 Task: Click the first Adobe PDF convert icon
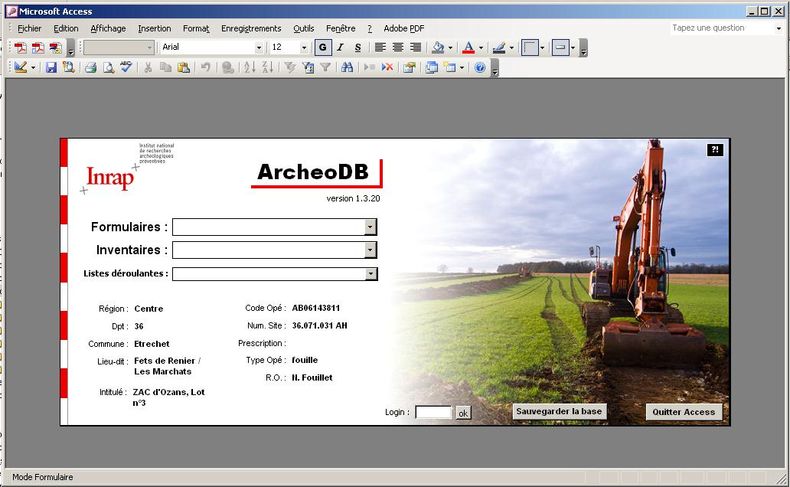[21, 48]
